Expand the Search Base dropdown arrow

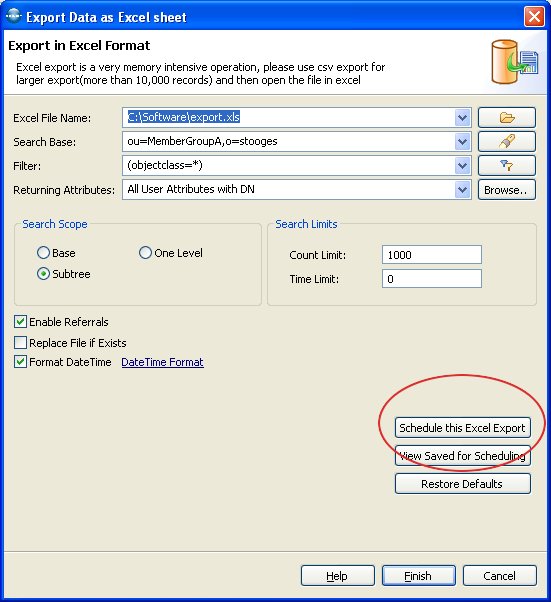click(x=462, y=142)
